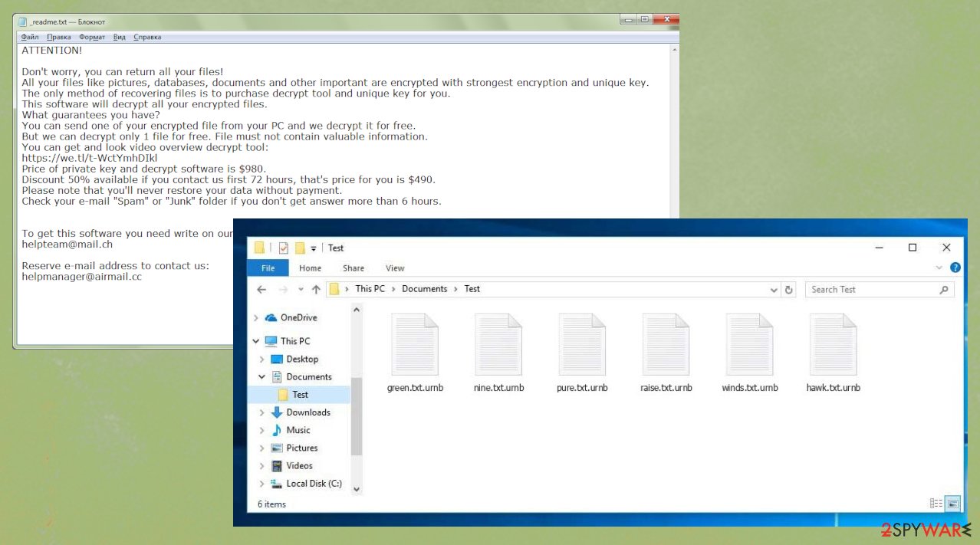Screen dimensions: 980x545
Task: Open the Формат menu in Notepad
Action: tap(91, 36)
